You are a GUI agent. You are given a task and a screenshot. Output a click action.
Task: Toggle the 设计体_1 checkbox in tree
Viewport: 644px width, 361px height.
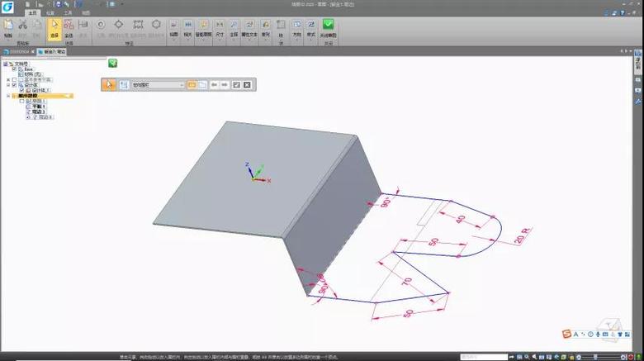tap(24, 90)
